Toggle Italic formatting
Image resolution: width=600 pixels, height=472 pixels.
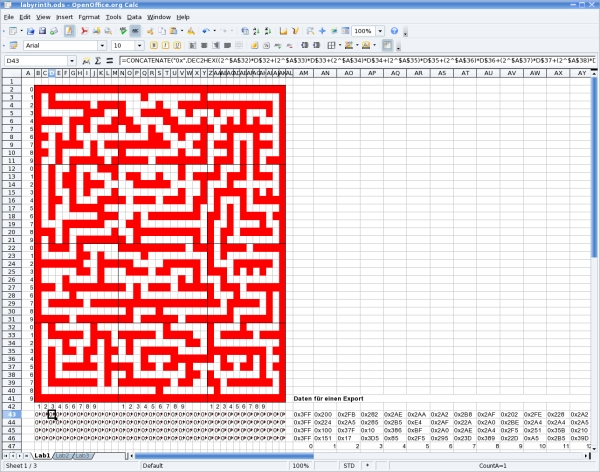tap(167, 45)
